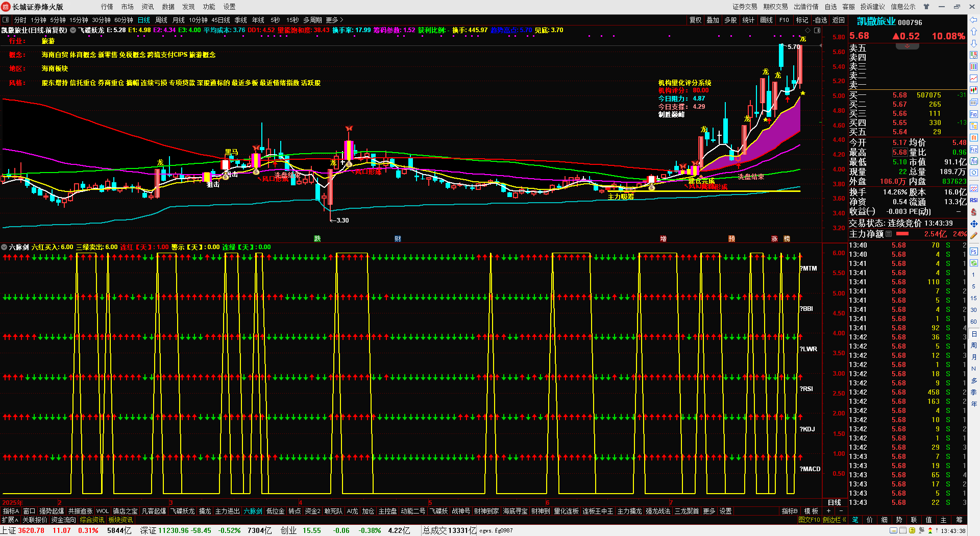Expand the 指标A indicator list

[x=11, y=511]
